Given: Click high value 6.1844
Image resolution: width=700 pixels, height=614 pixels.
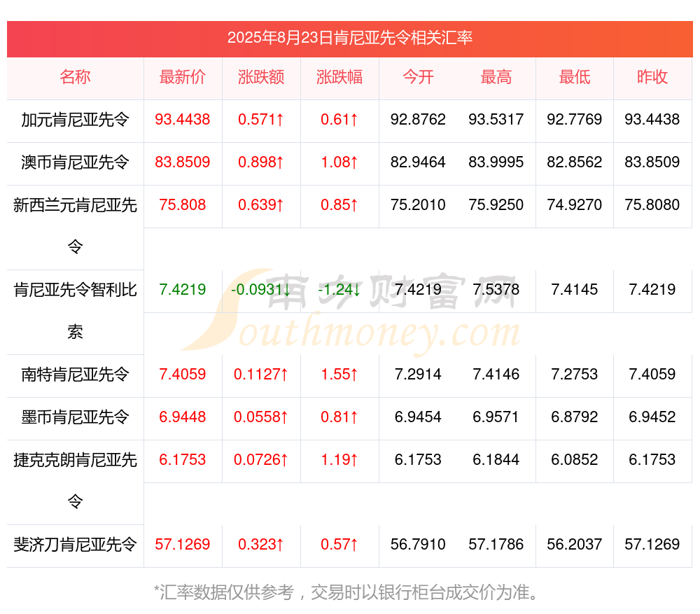Looking at the screenshot, I should tap(496, 459).
